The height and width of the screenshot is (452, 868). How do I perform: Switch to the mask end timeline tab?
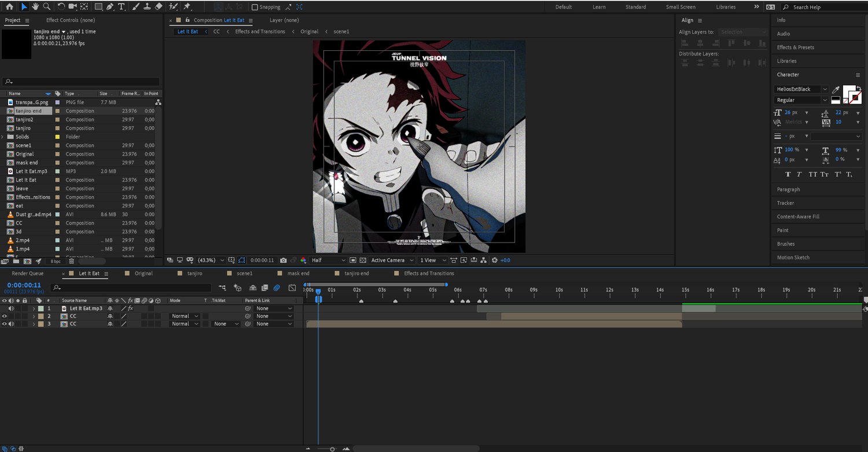[299, 274]
